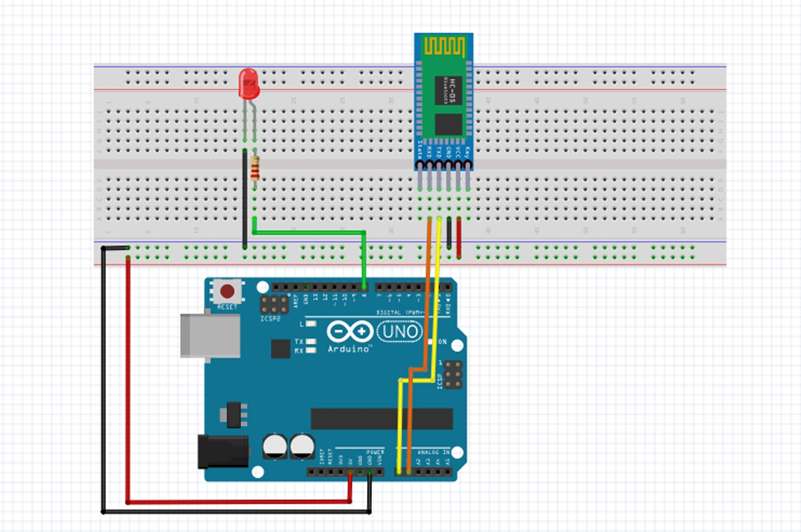The height and width of the screenshot is (532, 801).
Task: Select the long ATmega microcontroller chip
Action: click(382, 419)
